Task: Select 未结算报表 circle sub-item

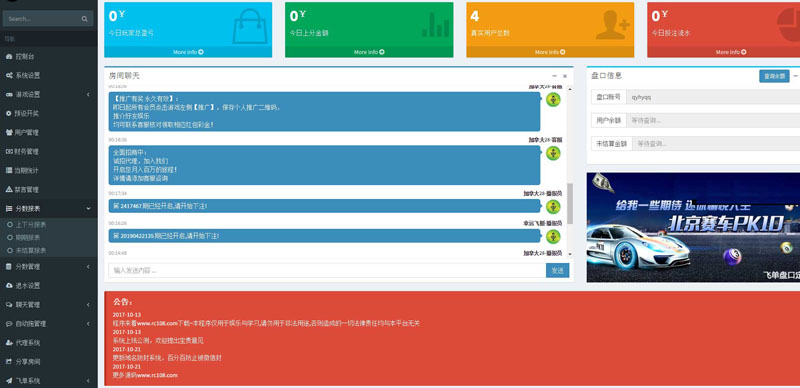Action: point(27,250)
